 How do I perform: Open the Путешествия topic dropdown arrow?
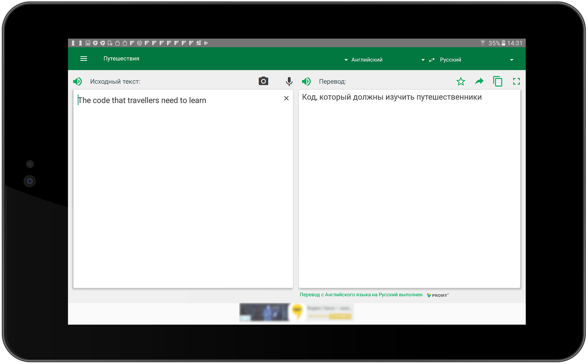point(346,60)
